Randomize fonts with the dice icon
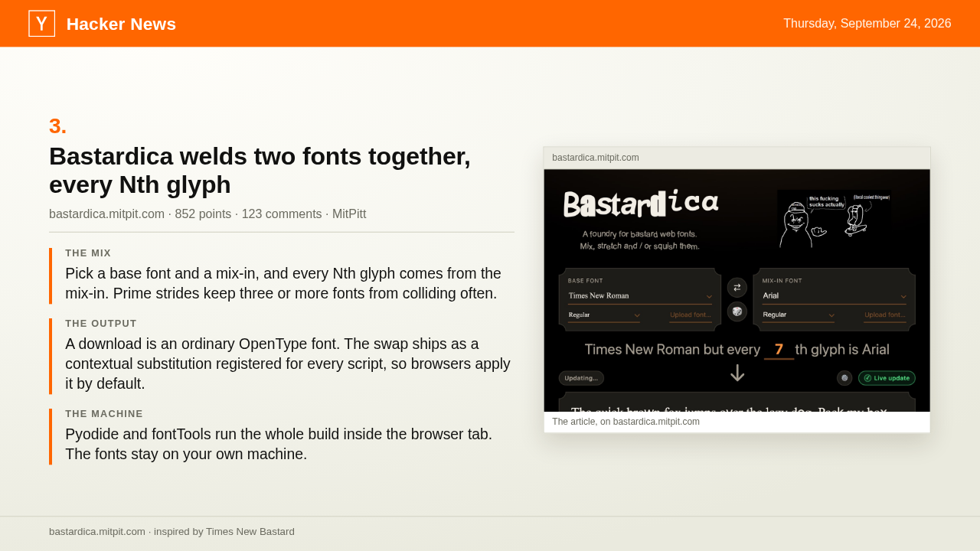Screen dimensions: 980x551 pyautogui.click(x=737, y=311)
